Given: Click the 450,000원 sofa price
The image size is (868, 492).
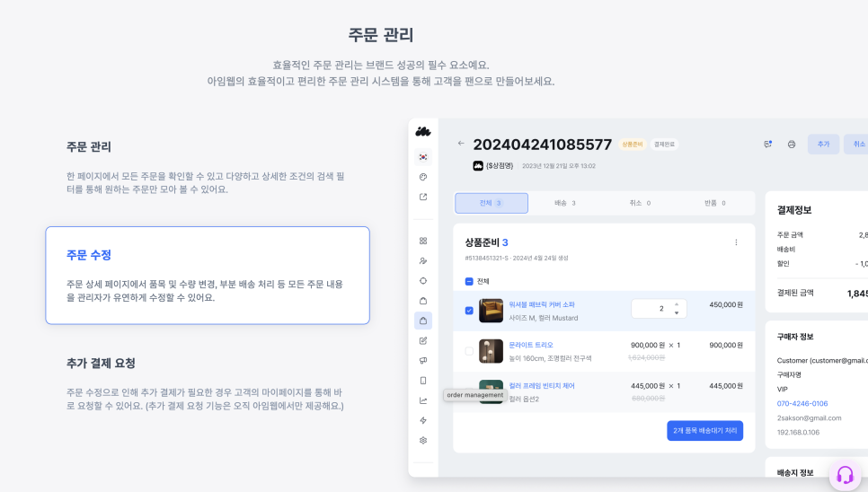Looking at the screenshot, I should (726, 304).
